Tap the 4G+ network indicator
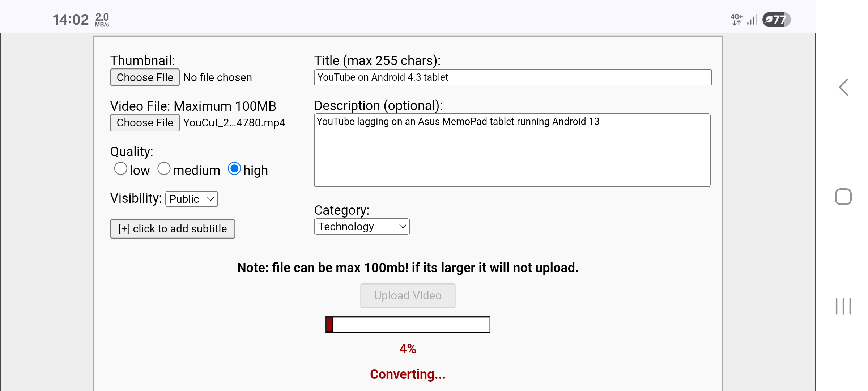Image resolution: width=868 pixels, height=391 pixels. 736,20
